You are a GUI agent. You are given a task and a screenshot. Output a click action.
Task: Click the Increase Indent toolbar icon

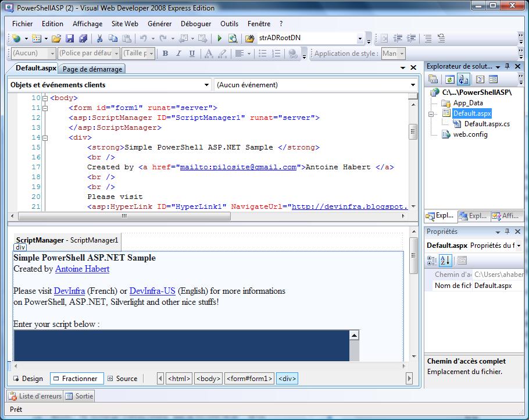click(x=411, y=38)
